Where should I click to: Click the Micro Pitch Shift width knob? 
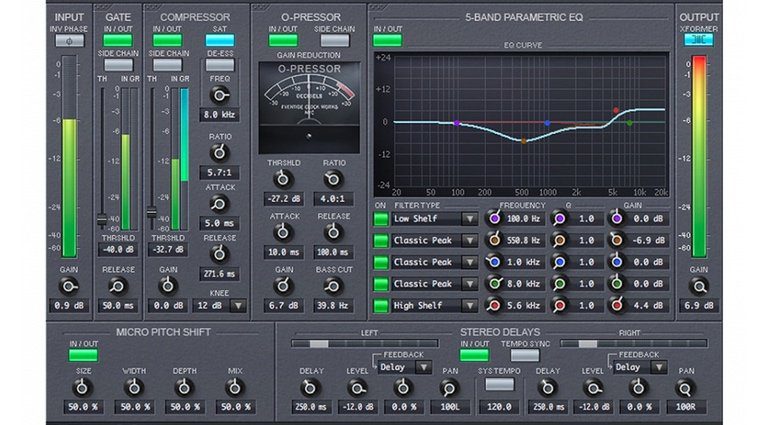point(134,387)
